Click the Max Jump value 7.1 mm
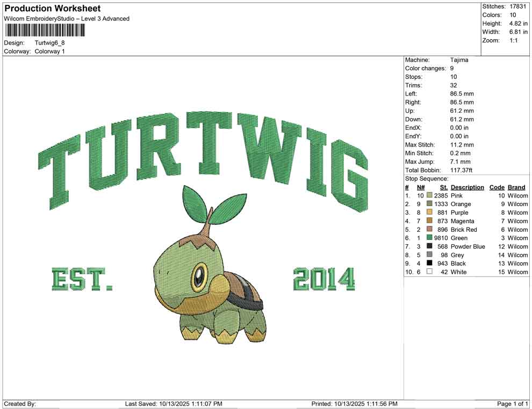Viewport: 532px width, 409px height. (x=461, y=162)
